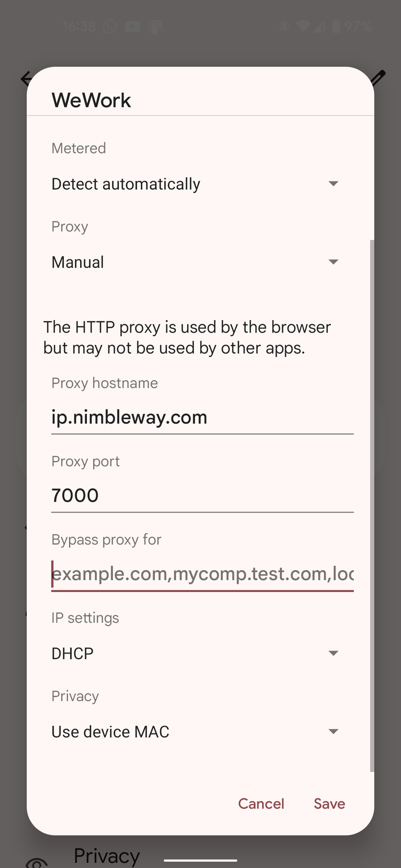The height and width of the screenshot is (868, 401).
Task: Tap the eye icon beside Privacy
Action: 37,862
